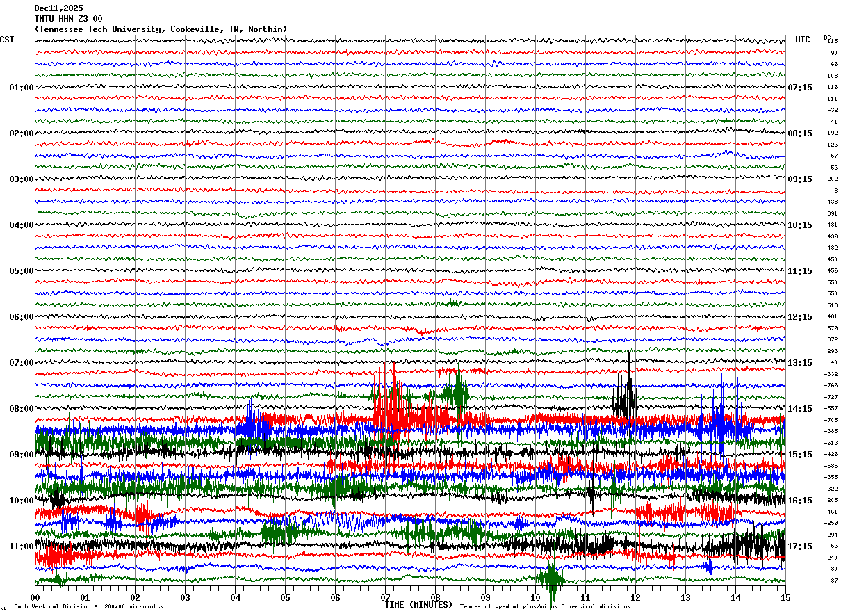Click the 08:15 UTC time label
This screenshot has height=616, width=841.
click(x=800, y=133)
